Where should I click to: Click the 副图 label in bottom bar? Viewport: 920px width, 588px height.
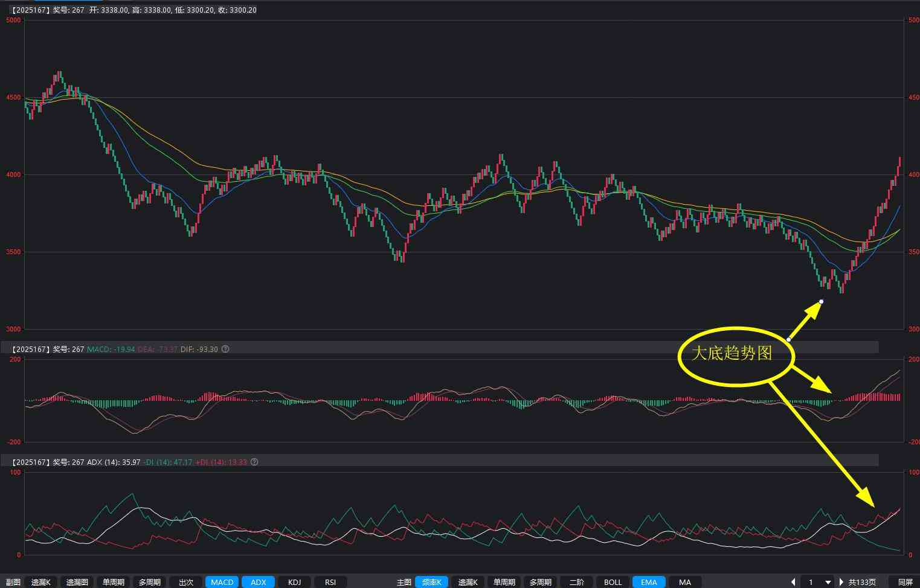[x=13, y=582]
